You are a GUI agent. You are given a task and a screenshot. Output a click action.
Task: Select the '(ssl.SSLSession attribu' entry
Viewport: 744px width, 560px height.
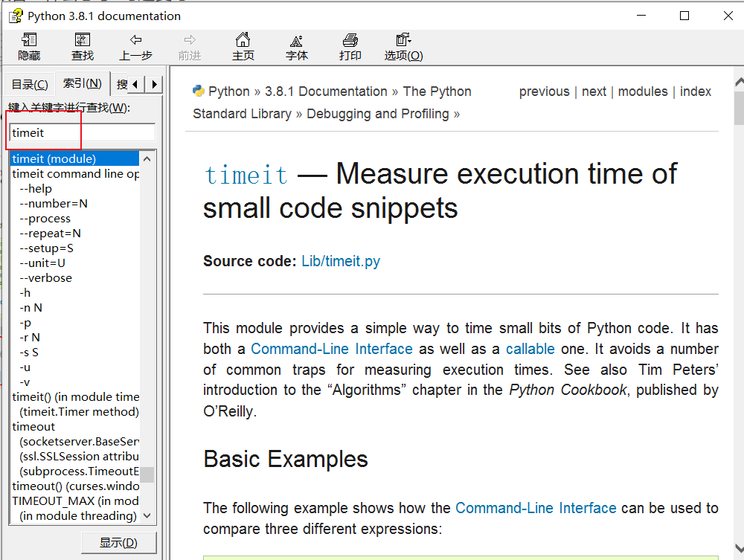[x=80, y=456]
